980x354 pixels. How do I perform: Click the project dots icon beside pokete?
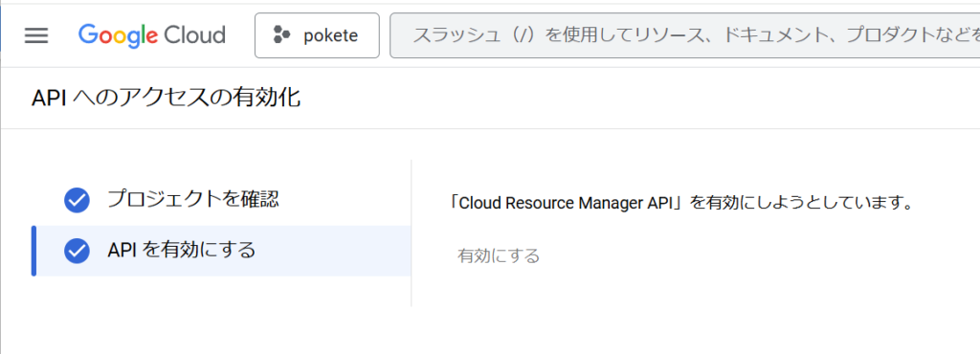pos(282,35)
